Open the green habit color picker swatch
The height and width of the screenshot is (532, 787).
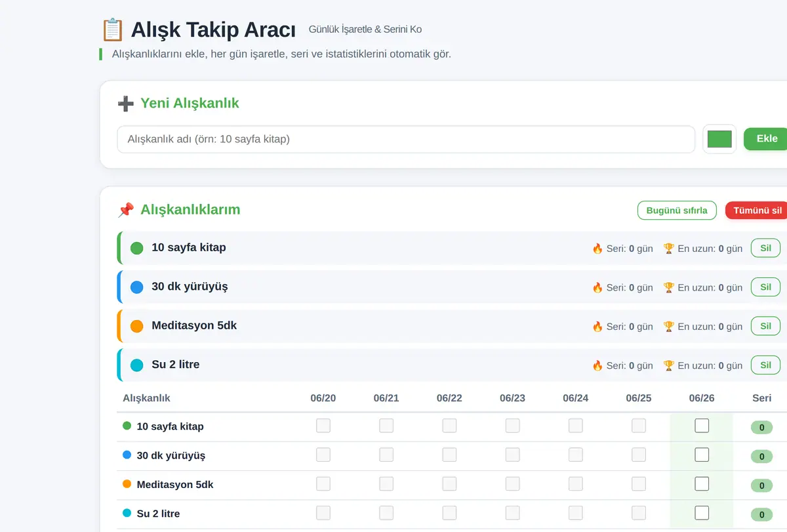pos(719,139)
